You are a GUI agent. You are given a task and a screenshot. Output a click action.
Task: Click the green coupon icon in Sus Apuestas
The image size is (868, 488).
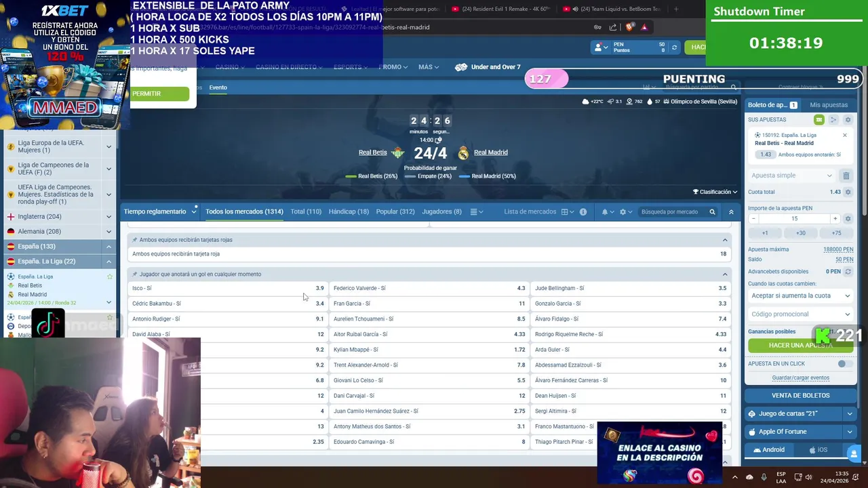pyautogui.click(x=819, y=120)
